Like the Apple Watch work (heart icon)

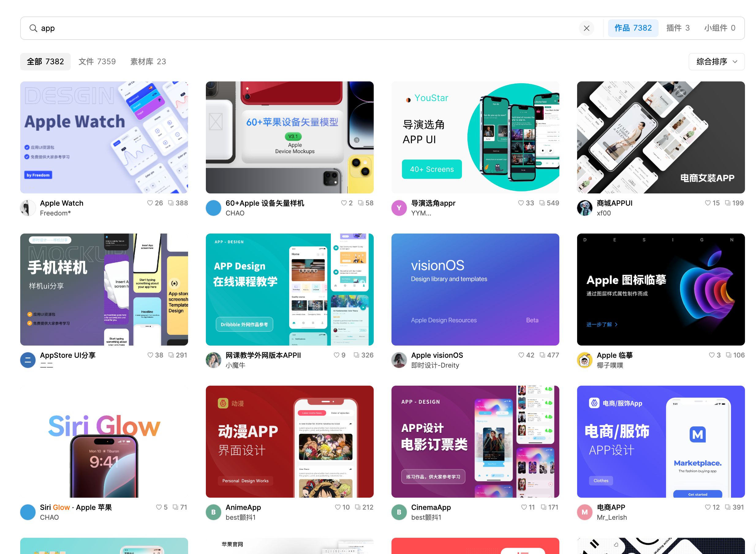150,203
